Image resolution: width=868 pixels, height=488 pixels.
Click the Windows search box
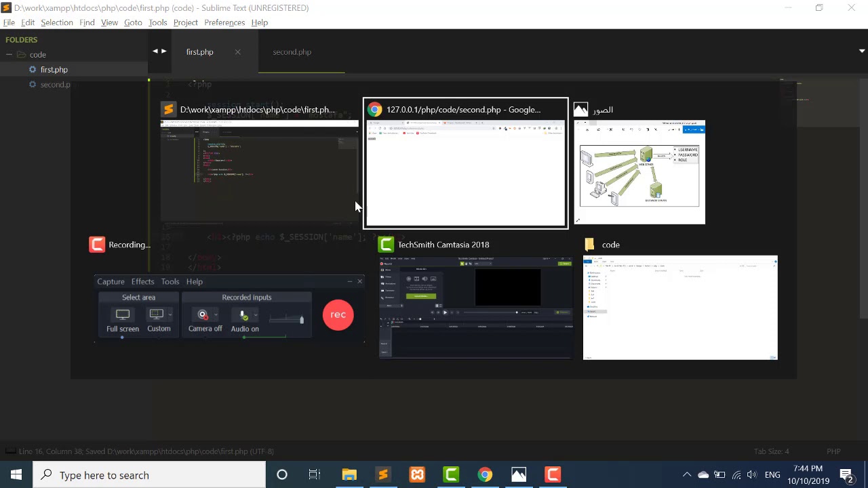[149, 475]
